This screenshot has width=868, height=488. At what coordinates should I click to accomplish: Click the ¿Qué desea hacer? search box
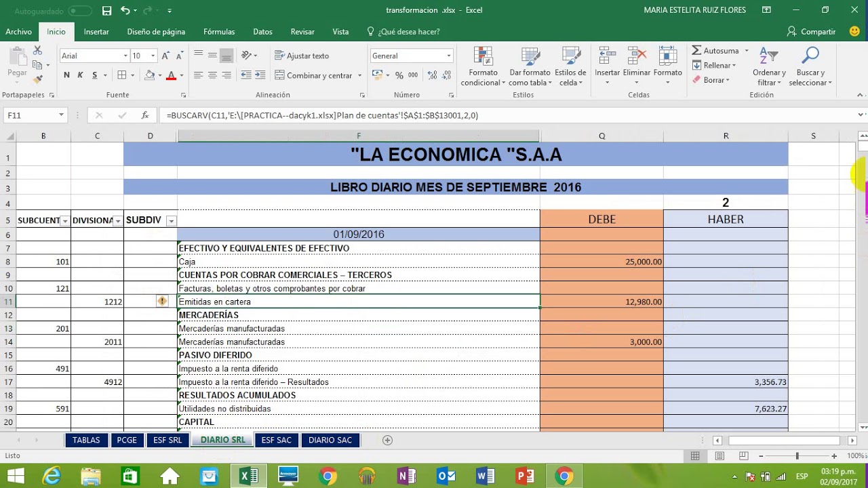(x=403, y=32)
